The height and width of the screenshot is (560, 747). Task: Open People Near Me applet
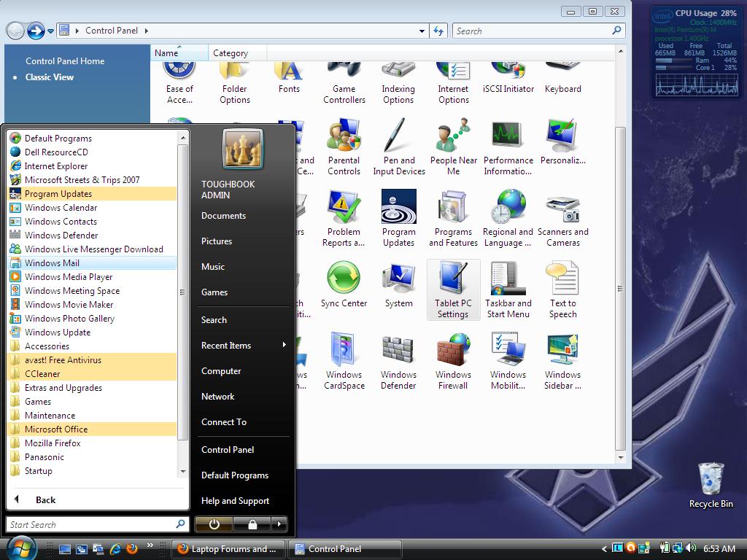[x=453, y=147]
